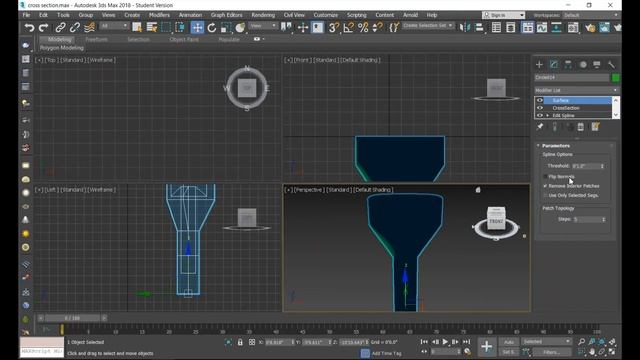
Task: Activate Select and Move tool
Action: 197,28
